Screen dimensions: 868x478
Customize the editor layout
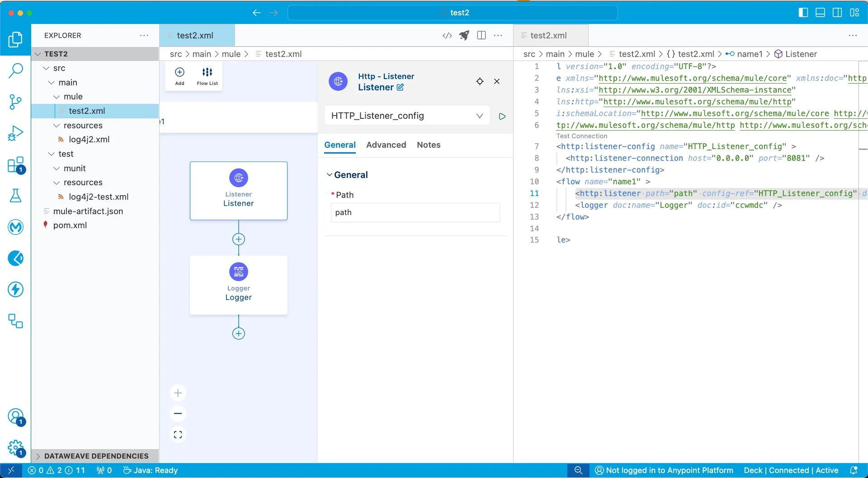point(854,13)
